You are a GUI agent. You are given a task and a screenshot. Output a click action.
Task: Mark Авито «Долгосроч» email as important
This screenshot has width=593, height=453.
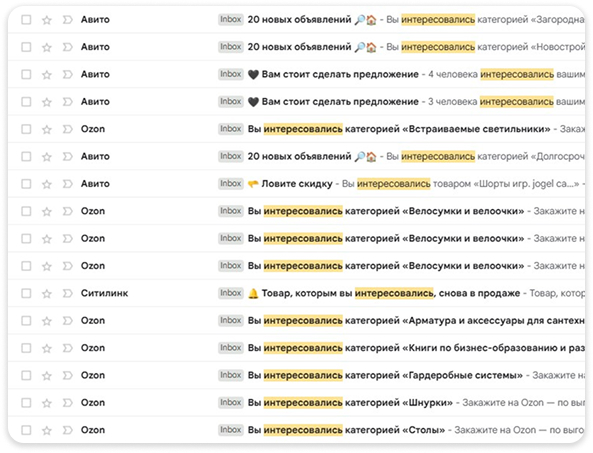pyautogui.click(x=67, y=156)
